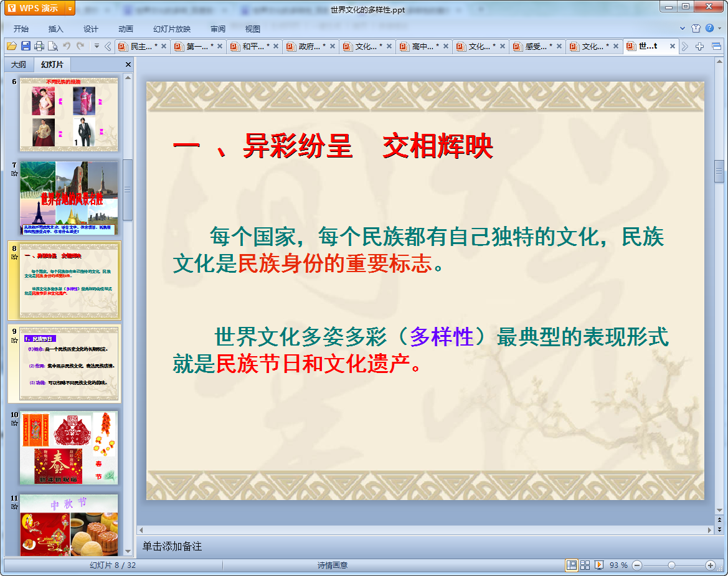Open Print Preview icon
This screenshot has width=728, height=576.
click(53, 46)
